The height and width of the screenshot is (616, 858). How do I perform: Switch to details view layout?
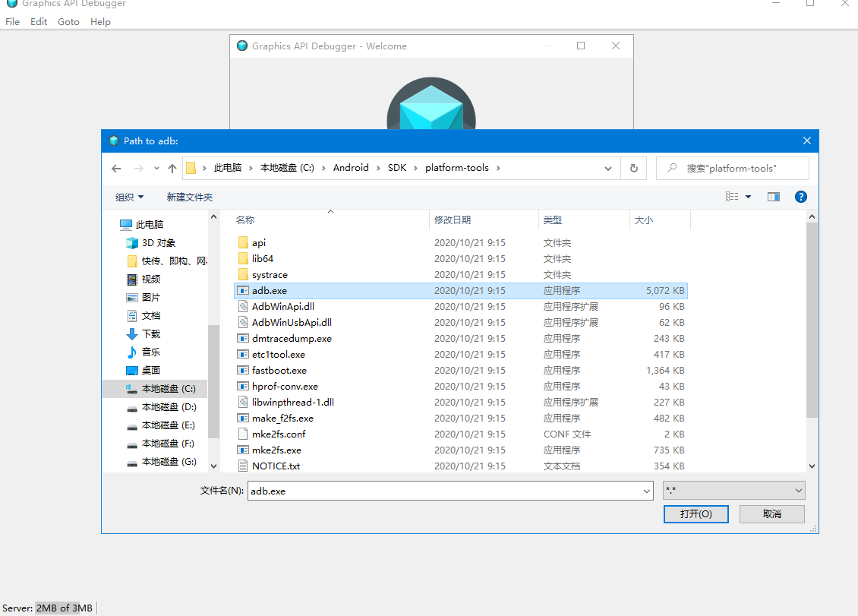731,196
